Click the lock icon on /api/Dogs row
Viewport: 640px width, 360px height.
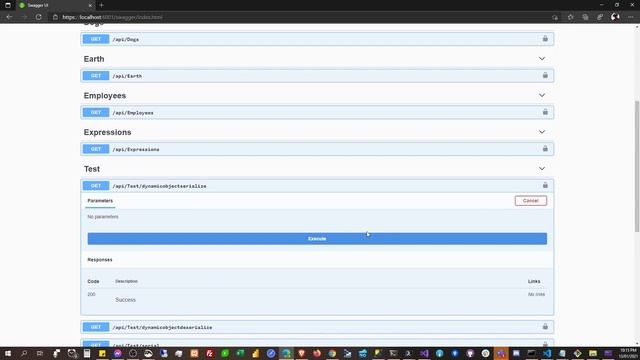[545, 39]
